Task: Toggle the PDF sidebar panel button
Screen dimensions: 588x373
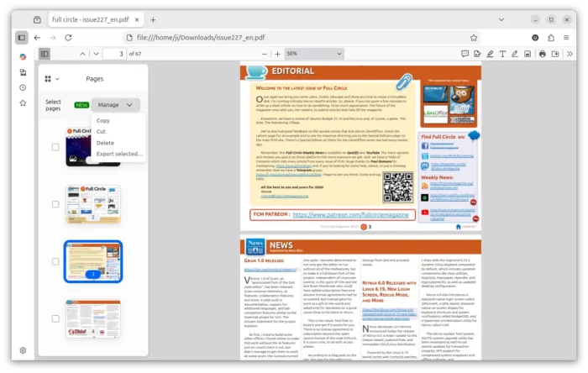Action: tap(45, 54)
